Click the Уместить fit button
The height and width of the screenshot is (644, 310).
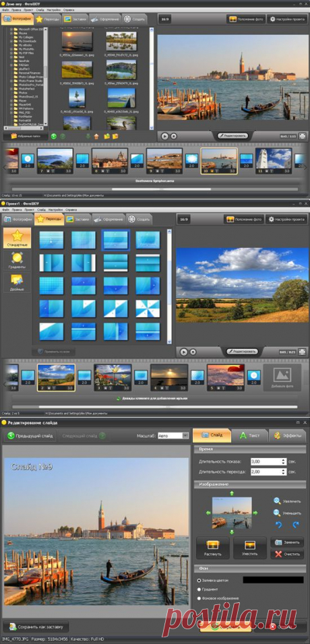(250, 548)
